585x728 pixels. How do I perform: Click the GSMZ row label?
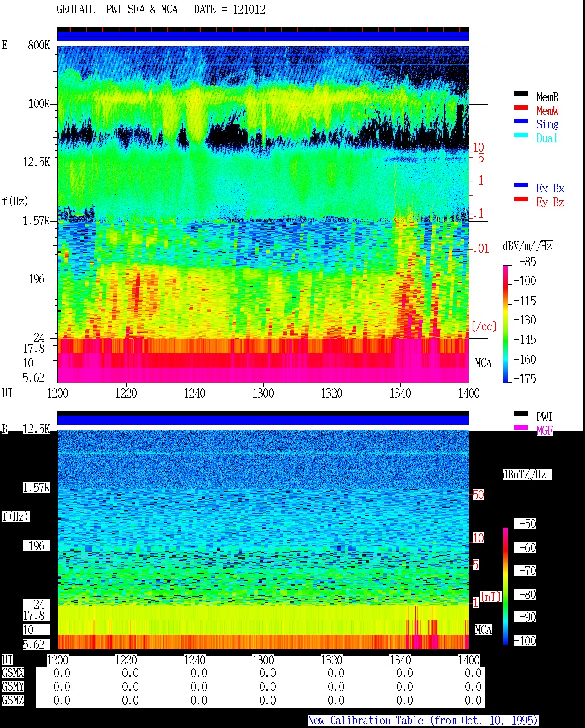pos(13,701)
